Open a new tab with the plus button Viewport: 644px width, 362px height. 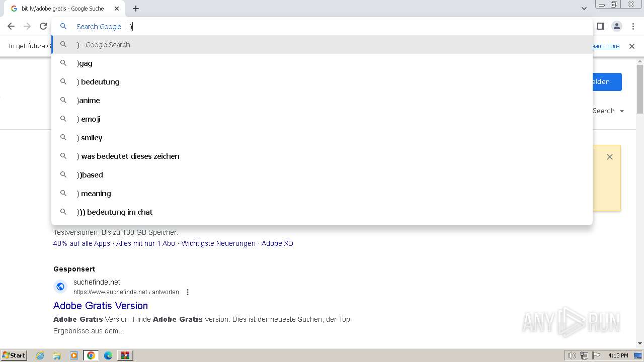136,9
